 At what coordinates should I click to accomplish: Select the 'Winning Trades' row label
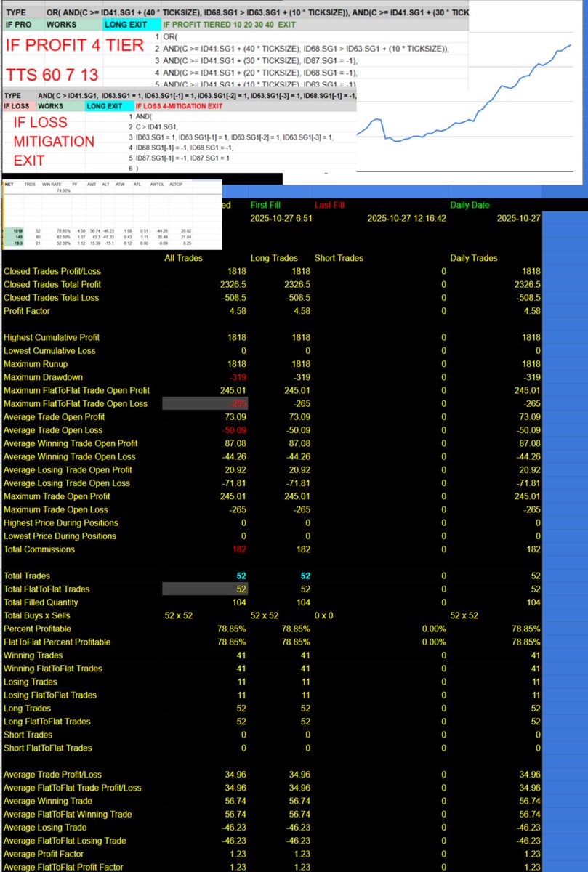pos(32,655)
